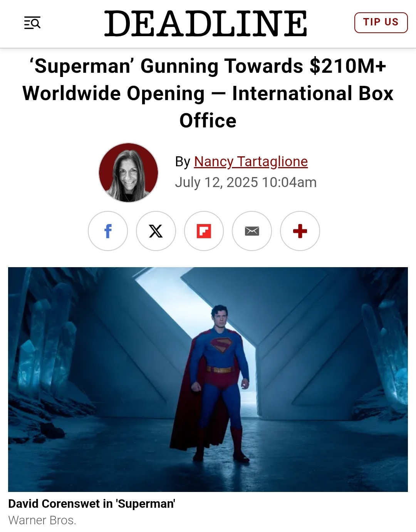Screen dimensions: 416x532
Task: Click the David Corenswet photo caption
Action: click(92, 504)
